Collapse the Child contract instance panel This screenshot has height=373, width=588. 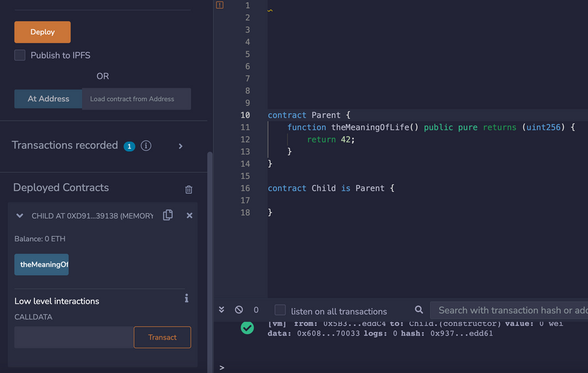coord(20,216)
